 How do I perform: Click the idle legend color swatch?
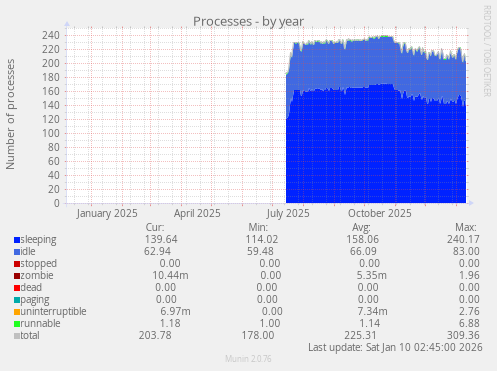pyautogui.click(x=17, y=252)
